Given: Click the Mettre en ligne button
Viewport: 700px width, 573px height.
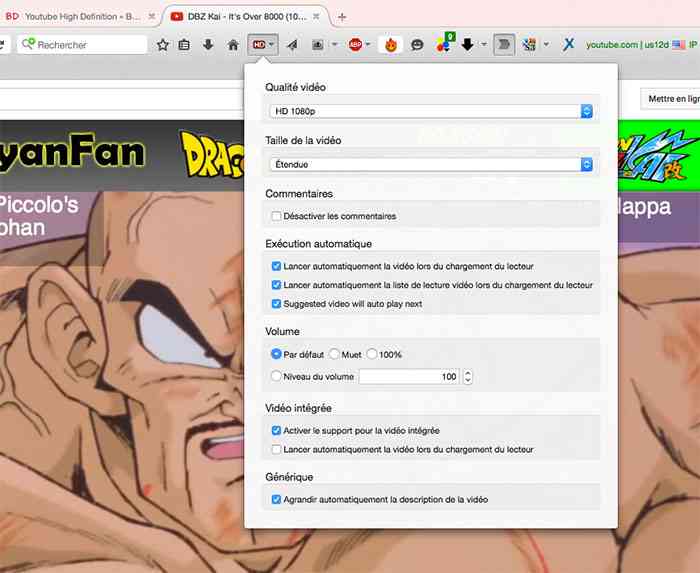Looking at the screenshot, I should pos(671,99).
